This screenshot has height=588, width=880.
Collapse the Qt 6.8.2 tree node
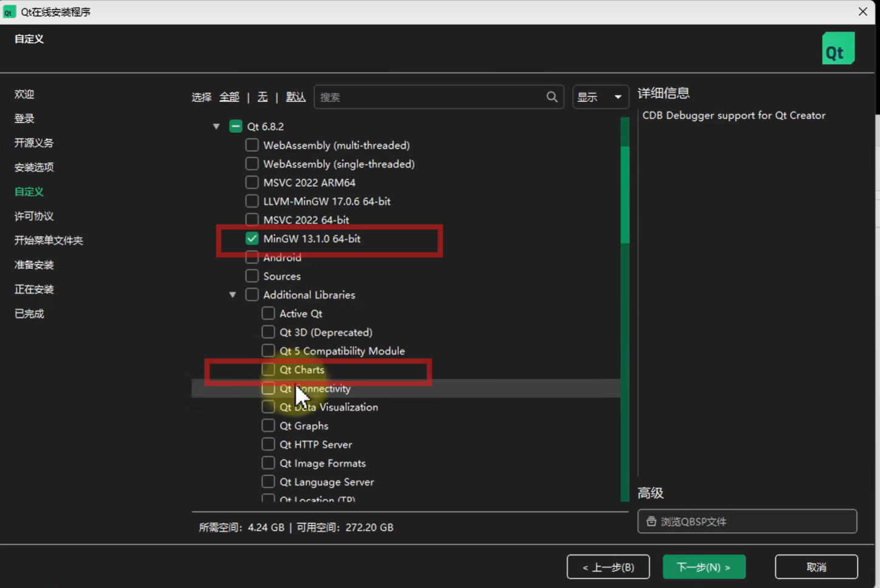216,126
